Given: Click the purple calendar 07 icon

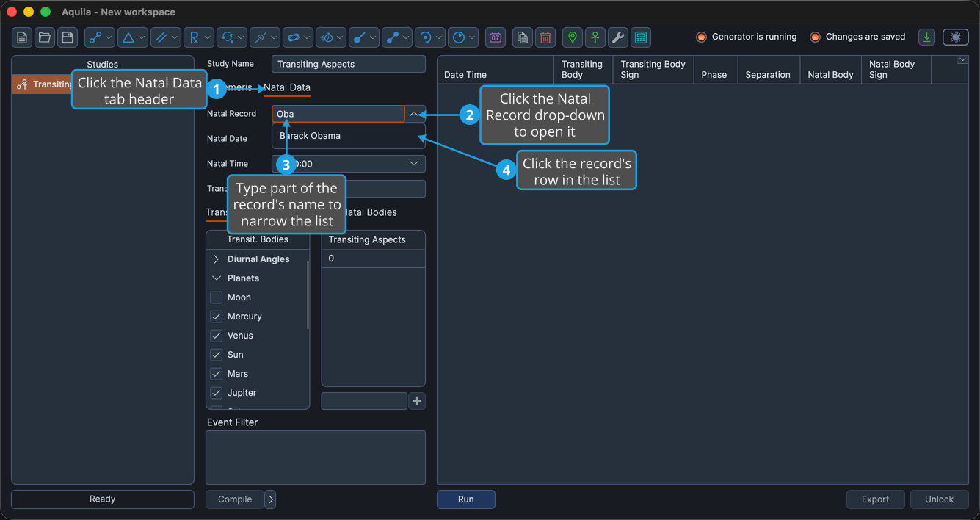Looking at the screenshot, I should pos(496,37).
